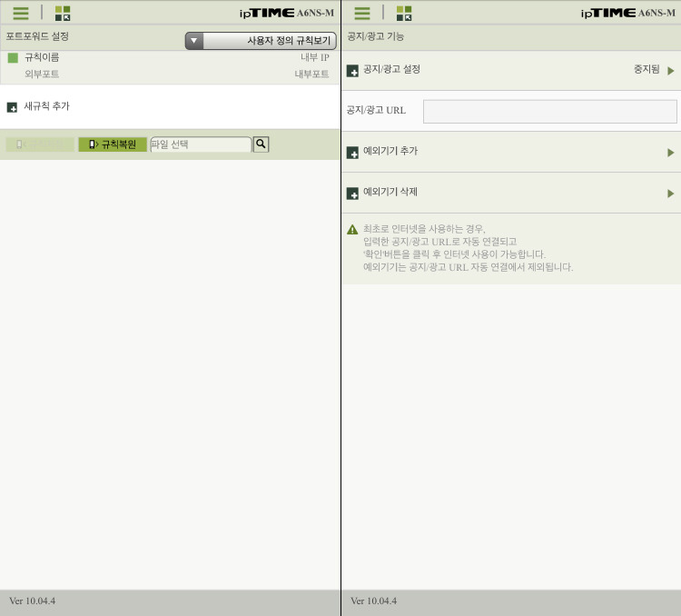This screenshot has width=681, height=616.
Task: Click Ver 10.04.4 in left footer
Action: tap(32, 601)
